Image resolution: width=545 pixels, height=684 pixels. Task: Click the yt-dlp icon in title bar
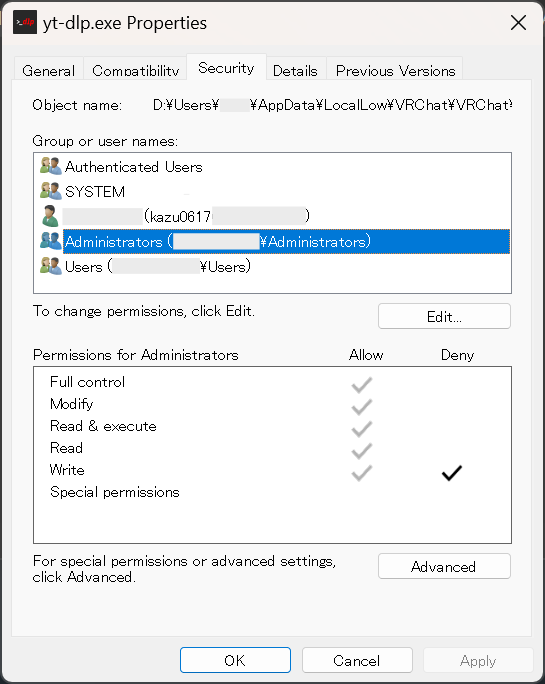point(24,22)
